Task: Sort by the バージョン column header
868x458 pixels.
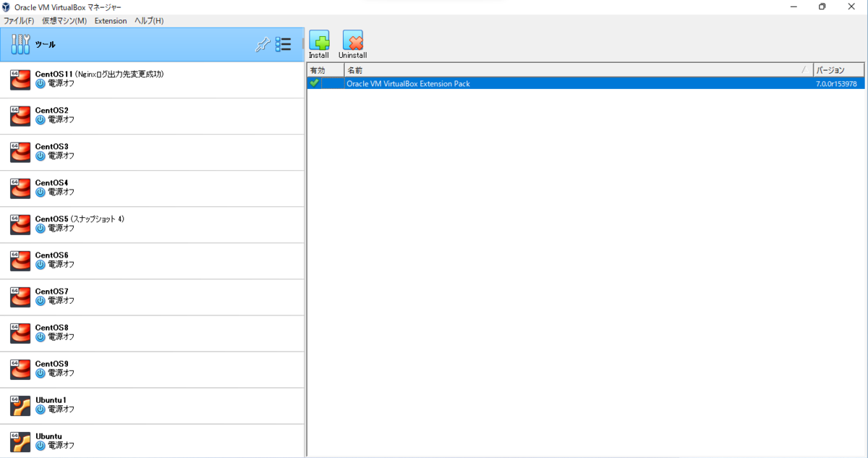Action: [x=839, y=70]
